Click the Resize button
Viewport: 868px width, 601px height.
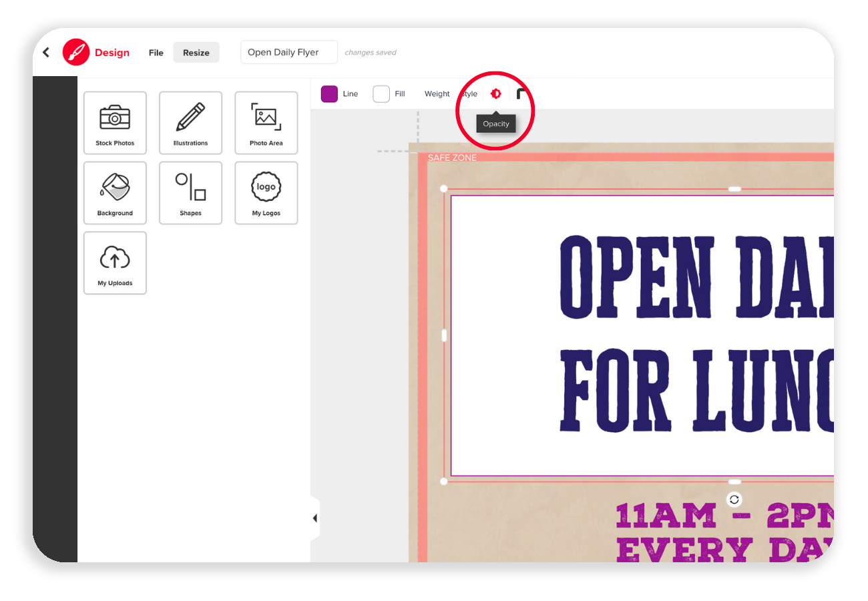[x=196, y=53]
